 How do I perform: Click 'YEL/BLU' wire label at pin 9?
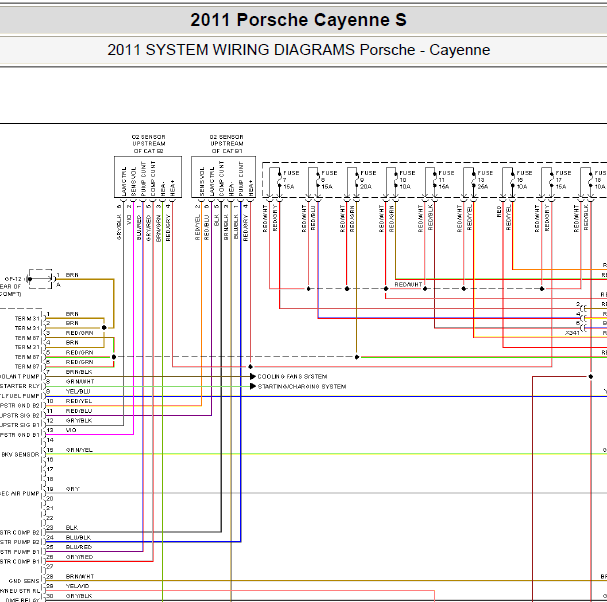(78, 391)
